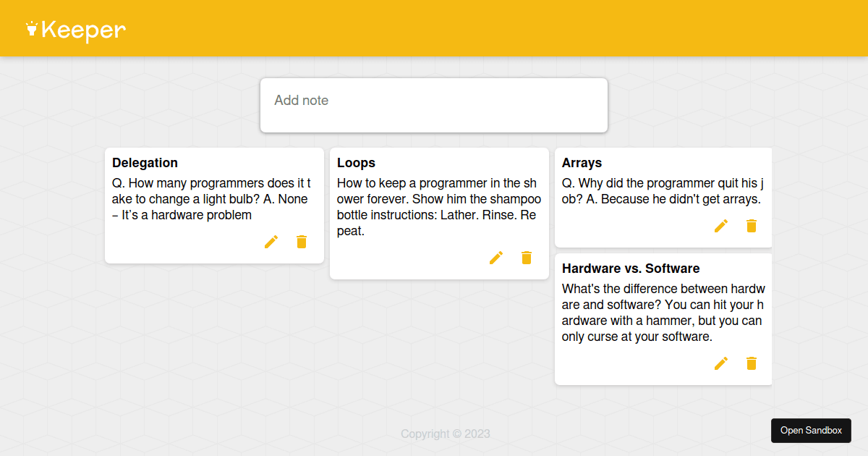Click the Copyright 2023 footer text
The image size is (868, 456).
click(446, 434)
